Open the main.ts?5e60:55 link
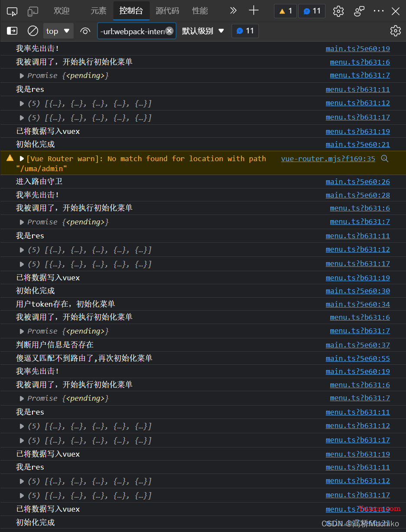The width and height of the screenshot is (406, 532). [358, 358]
